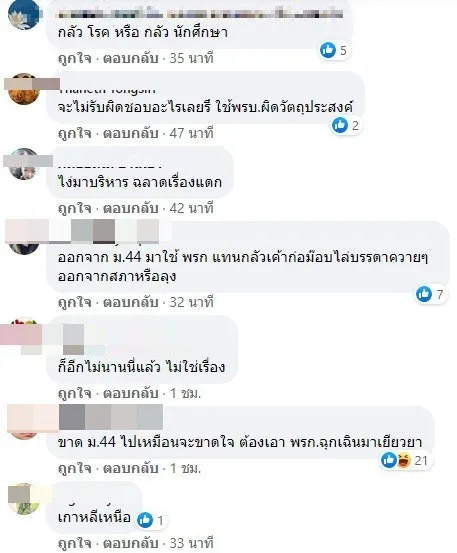
Task: Click the like reaction icon showing 7
Action: (x=424, y=294)
